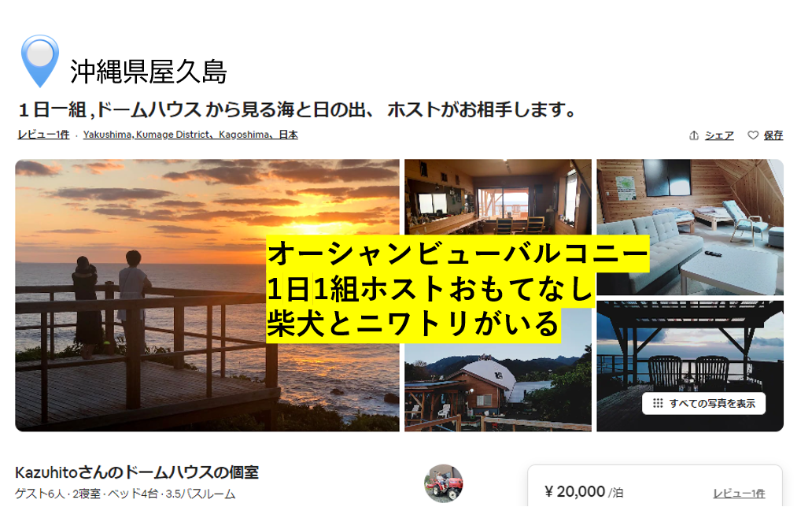Open the balcony chairs at dusk photo

(690, 352)
